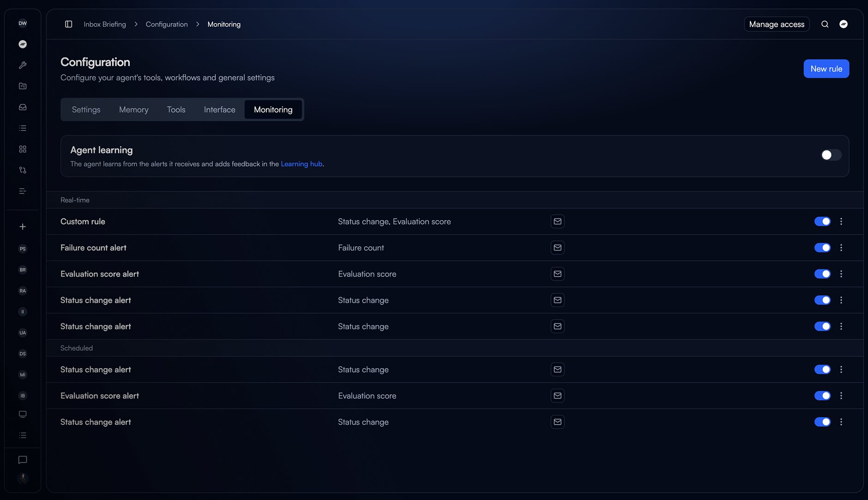Switch to the Interface tab
This screenshot has width=868, height=500.
(x=220, y=110)
